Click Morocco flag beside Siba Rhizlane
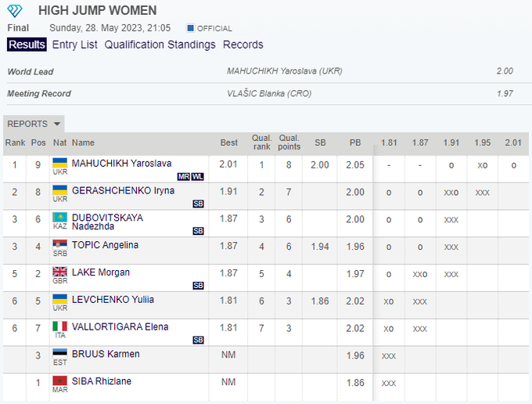Viewport: 532px width, 404px height. pos(59,381)
